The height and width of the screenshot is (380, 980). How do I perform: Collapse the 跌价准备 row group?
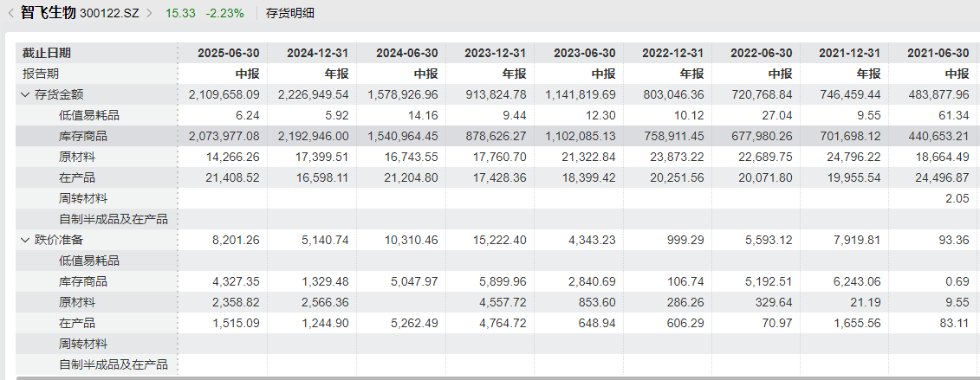(26, 240)
